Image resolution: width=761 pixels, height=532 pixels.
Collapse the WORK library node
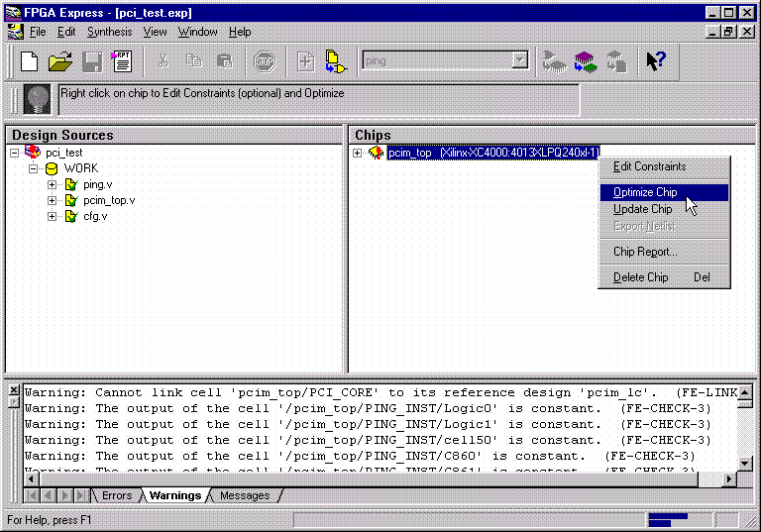(x=33, y=168)
